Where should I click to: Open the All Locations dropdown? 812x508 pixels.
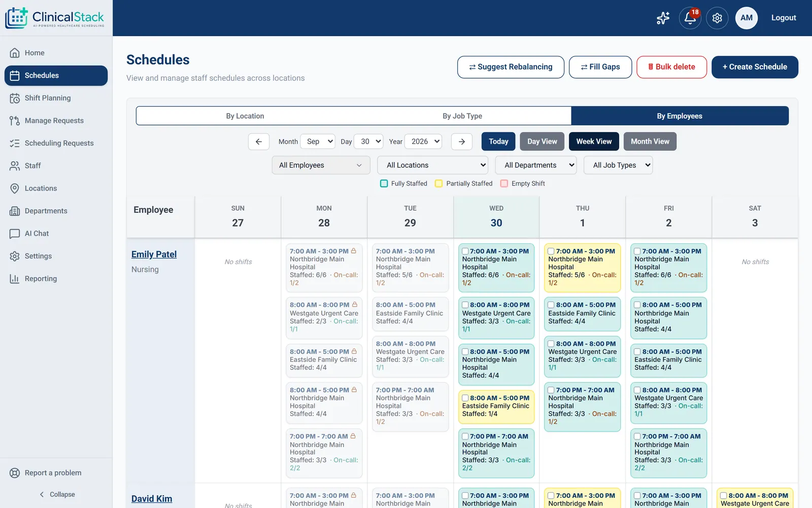click(432, 165)
